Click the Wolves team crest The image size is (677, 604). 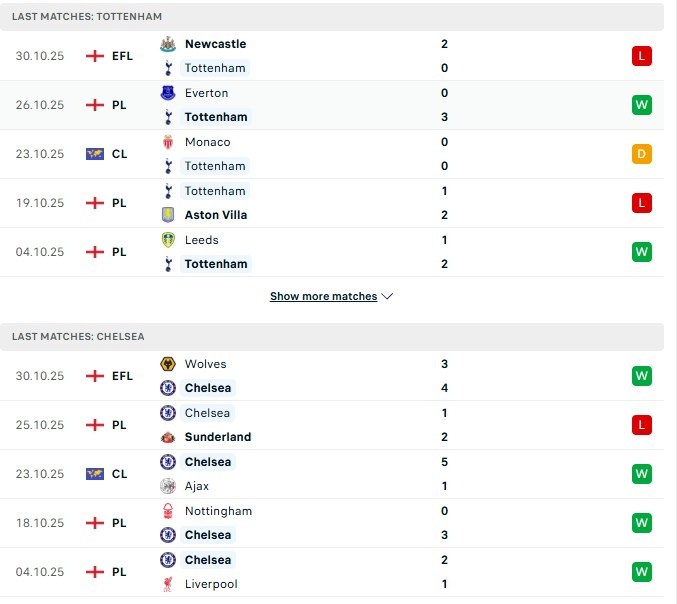pyautogui.click(x=168, y=364)
